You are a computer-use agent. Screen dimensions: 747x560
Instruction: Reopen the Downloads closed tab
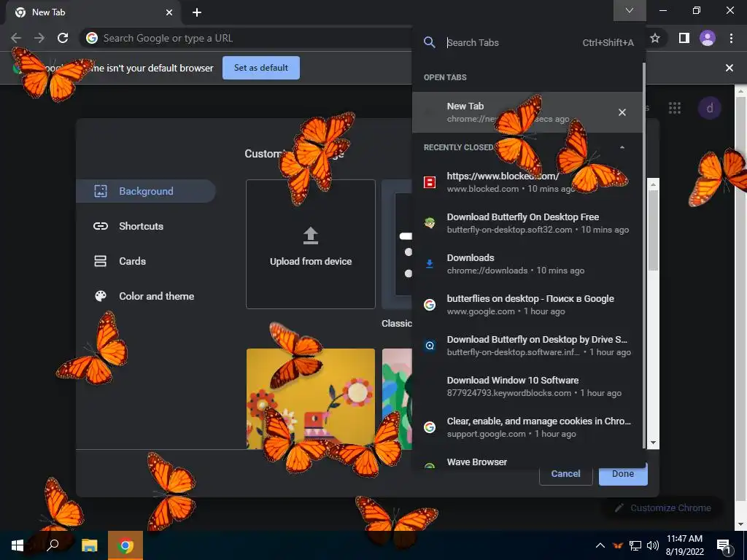[x=528, y=264]
